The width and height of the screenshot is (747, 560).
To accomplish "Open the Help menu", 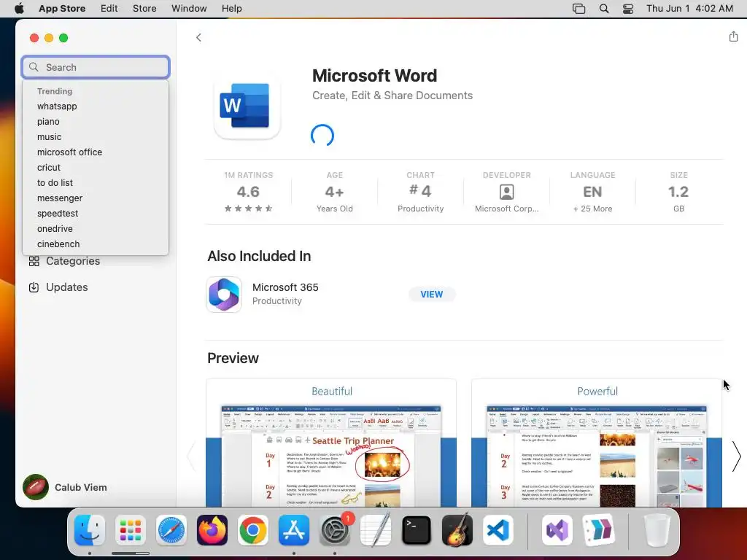I will 231,9.
